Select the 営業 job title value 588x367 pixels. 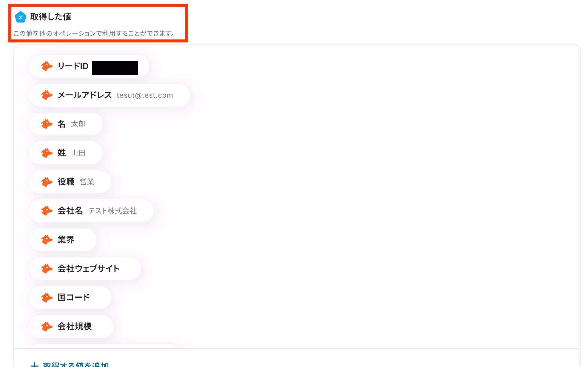pos(87,182)
